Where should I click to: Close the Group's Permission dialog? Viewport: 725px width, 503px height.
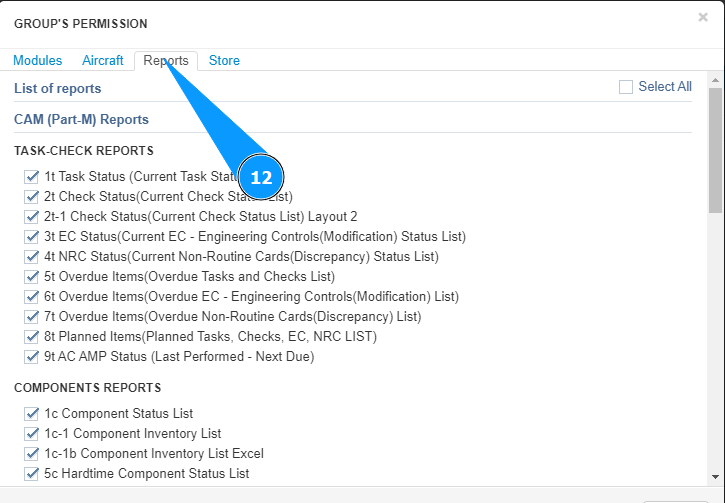click(x=703, y=17)
